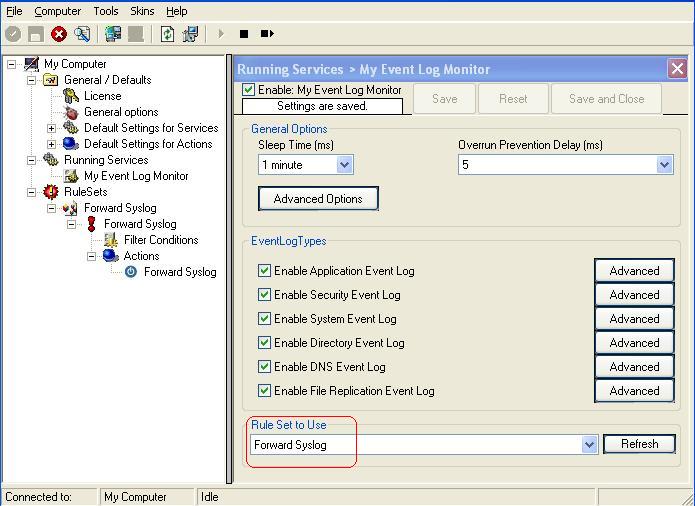The width and height of the screenshot is (695, 506).
Task: Click the Filter Conditions icon
Action: tap(111, 240)
